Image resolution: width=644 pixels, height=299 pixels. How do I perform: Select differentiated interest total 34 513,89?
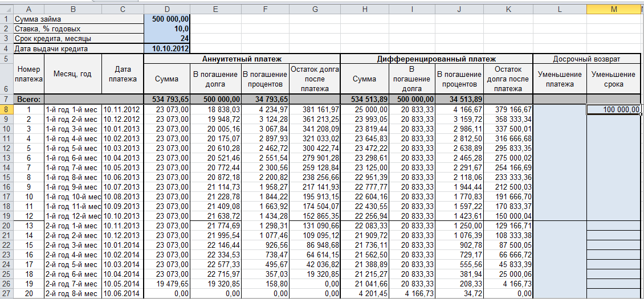click(459, 100)
